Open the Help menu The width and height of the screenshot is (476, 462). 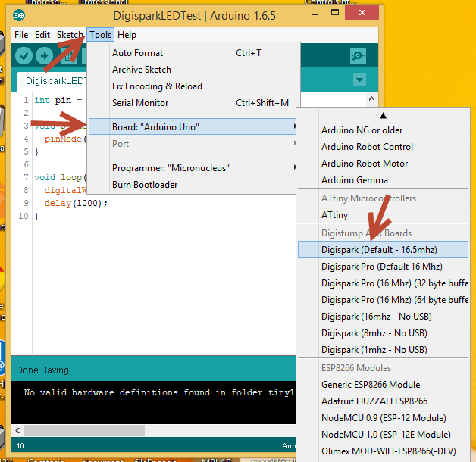[x=127, y=35]
